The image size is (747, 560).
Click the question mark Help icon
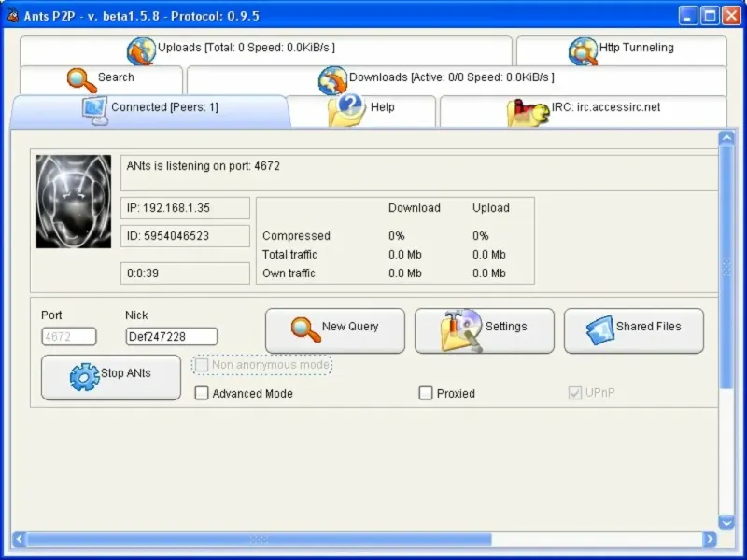coord(346,110)
